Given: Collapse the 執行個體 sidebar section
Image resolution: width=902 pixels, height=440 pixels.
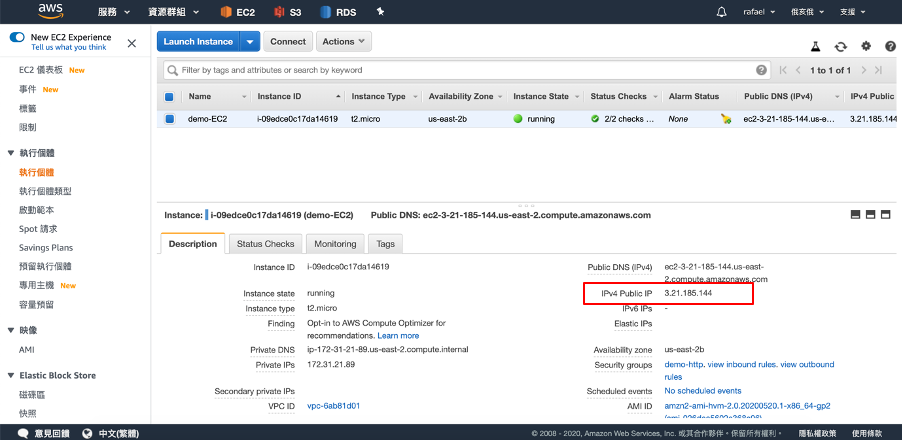Looking at the screenshot, I should point(10,153).
